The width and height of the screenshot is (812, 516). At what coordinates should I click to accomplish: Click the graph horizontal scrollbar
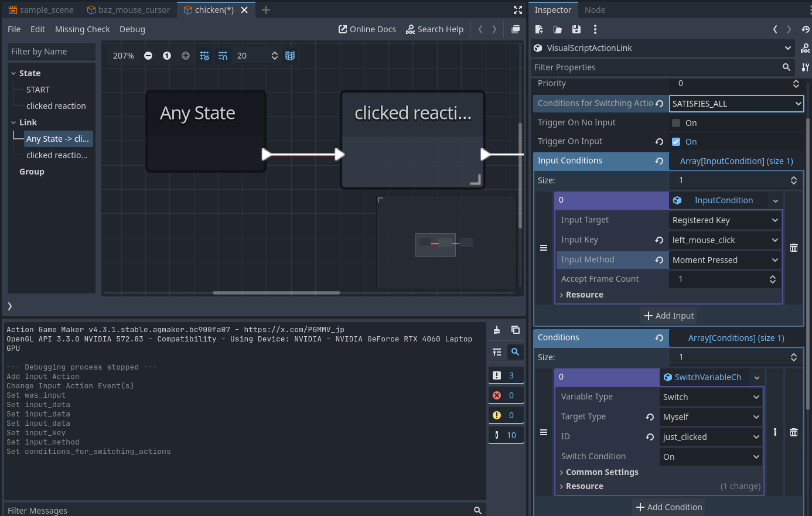tap(277, 292)
